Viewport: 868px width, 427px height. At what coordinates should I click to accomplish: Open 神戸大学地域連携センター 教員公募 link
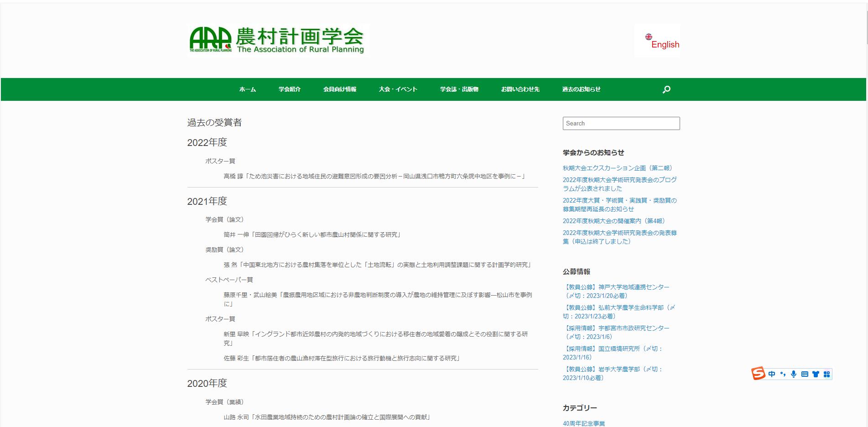pos(616,291)
